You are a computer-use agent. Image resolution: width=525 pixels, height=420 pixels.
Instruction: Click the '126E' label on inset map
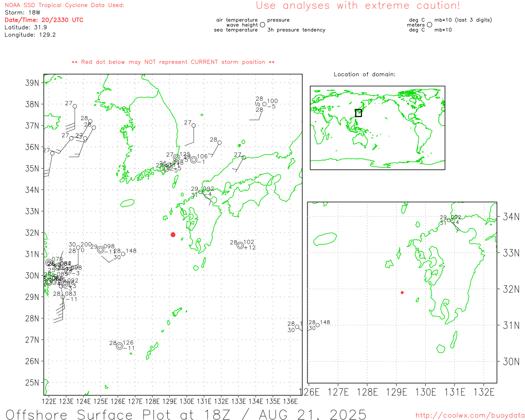[309, 392]
